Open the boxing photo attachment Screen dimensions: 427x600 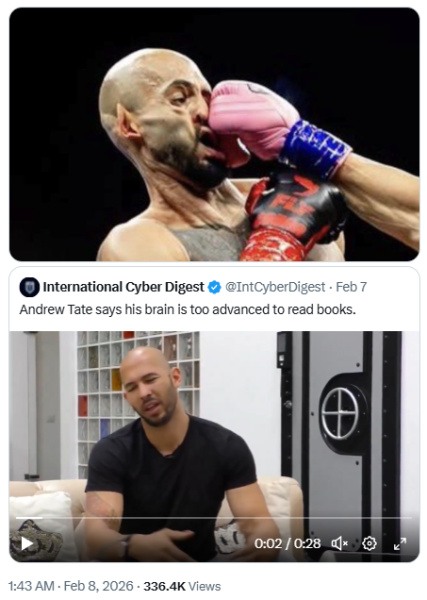[214, 134]
